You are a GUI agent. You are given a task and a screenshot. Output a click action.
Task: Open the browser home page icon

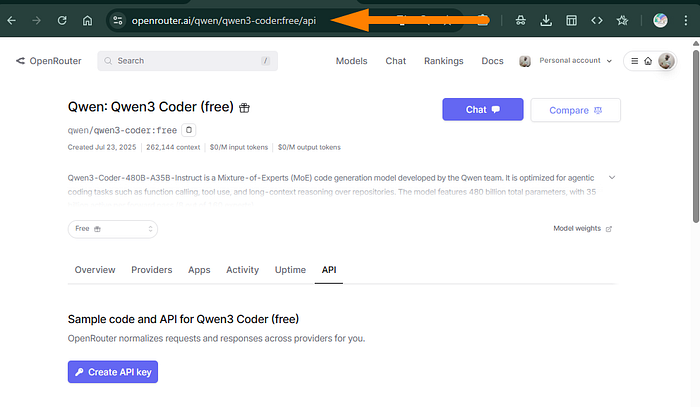88,21
